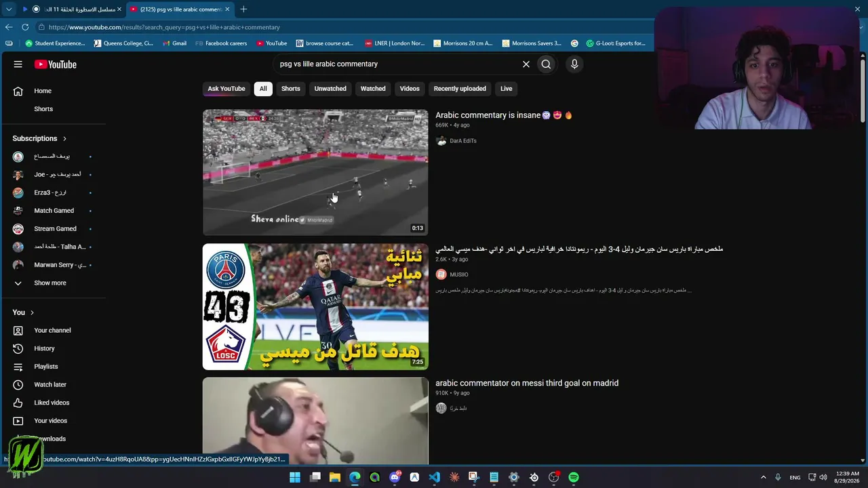
Task: Click the browser address bar URL
Action: coord(164,27)
